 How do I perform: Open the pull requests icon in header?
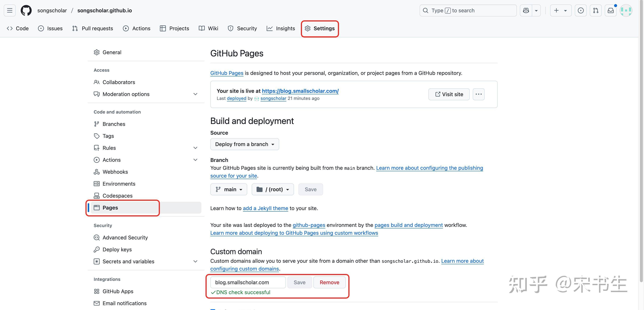596,10
